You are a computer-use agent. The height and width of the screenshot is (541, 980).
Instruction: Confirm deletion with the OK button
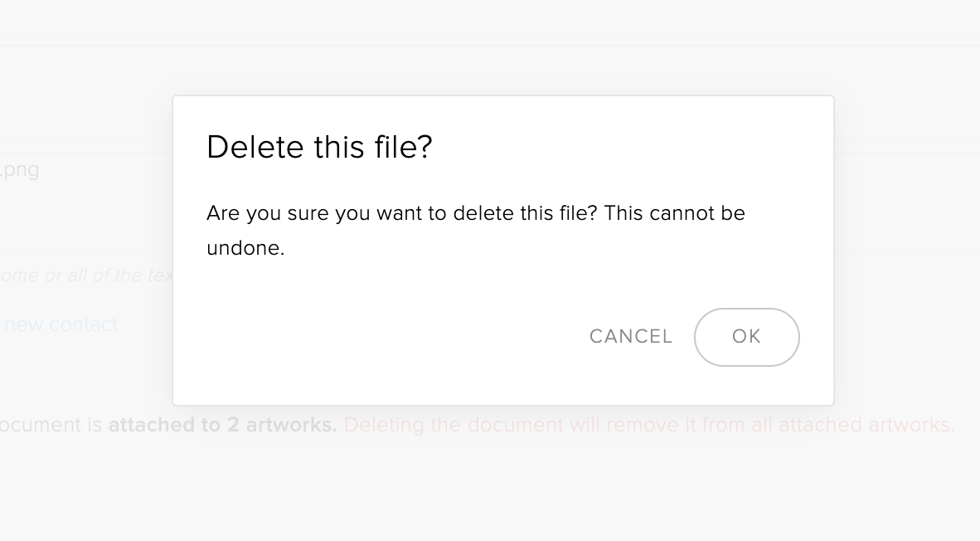pos(746,337)
